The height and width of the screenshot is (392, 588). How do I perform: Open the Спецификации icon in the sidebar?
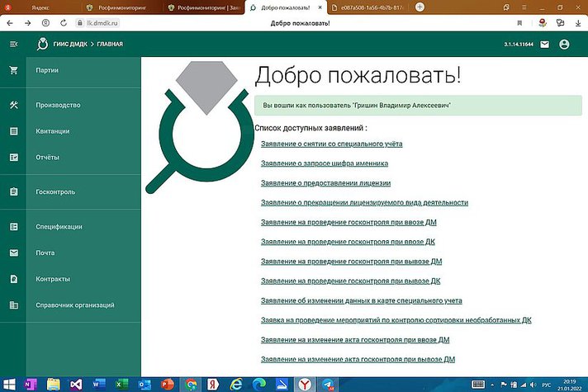[x=13, y=227]
